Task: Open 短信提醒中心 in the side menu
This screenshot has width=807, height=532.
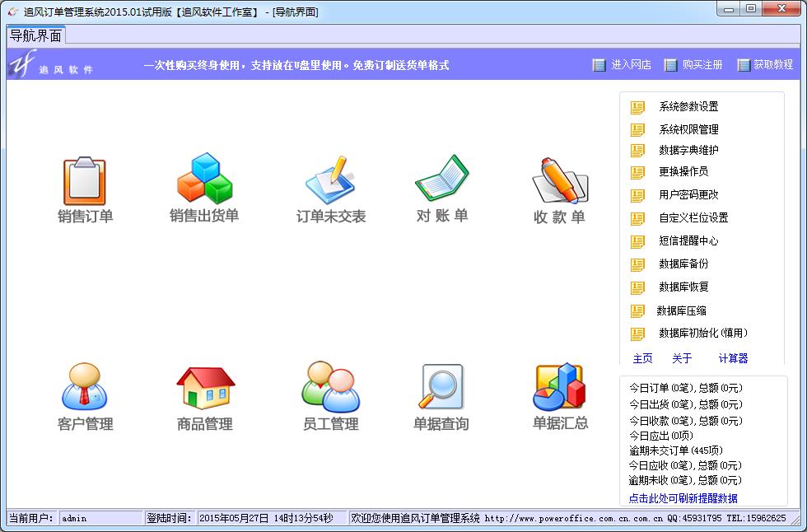Action: pos(688,240)
